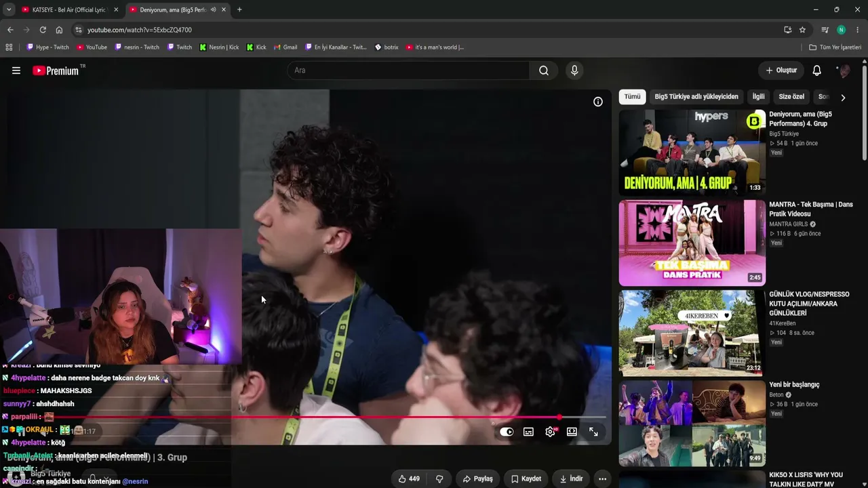The width and height of the screenshot is (868, 488).
Task: Open the YouTube account avatar menu
Action: 844,70
